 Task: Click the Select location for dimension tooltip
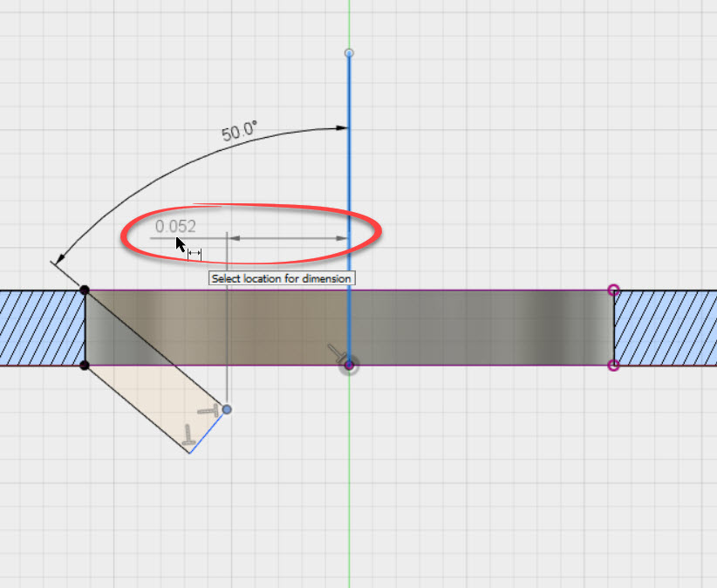pos(280,277)
